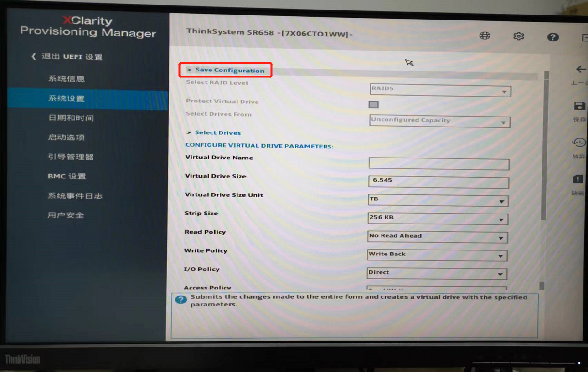Click the scrollbar down arrow at bottom
Screen dimensions: 588x372
542,286
